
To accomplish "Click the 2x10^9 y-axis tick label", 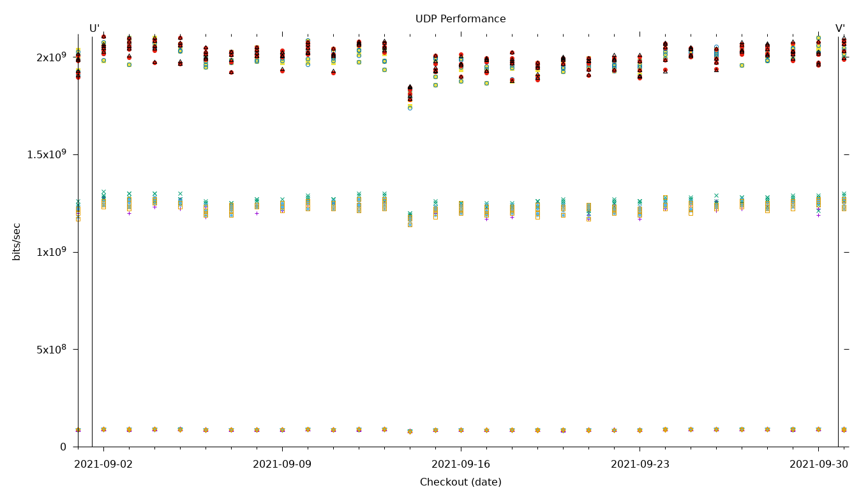I will point(52,57).
